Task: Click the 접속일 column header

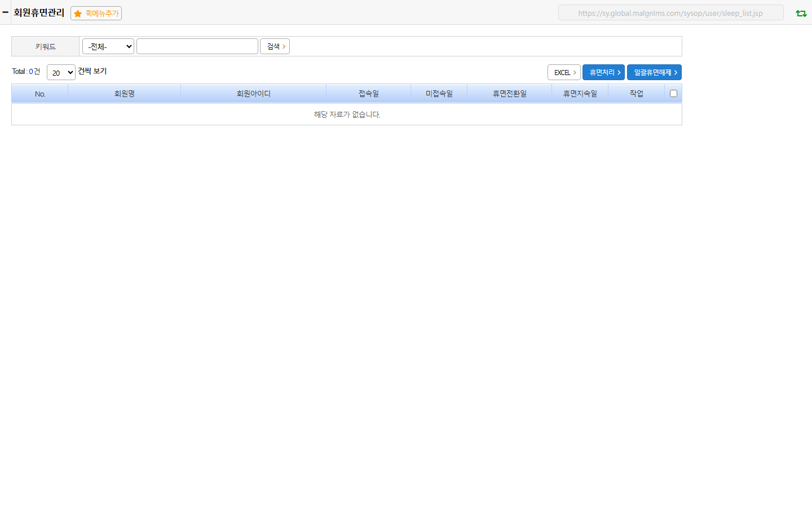Action: [369, 94]
